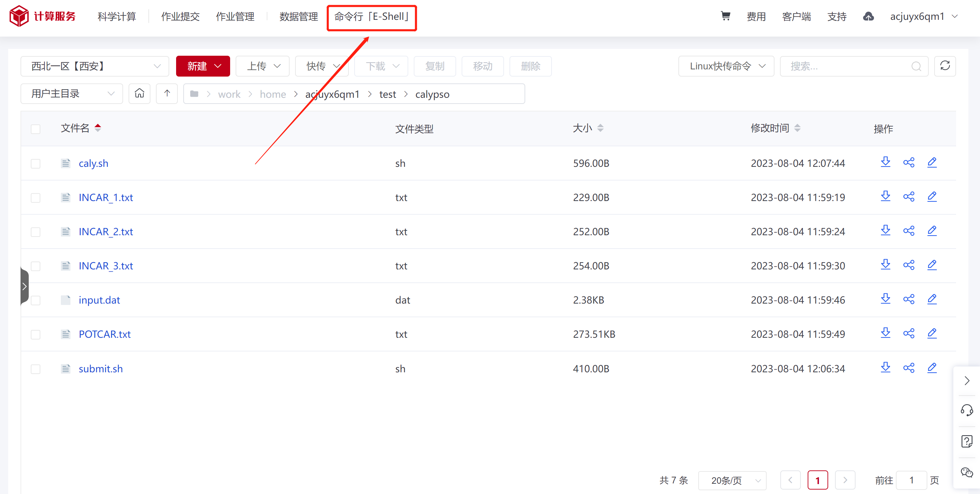This screenshot has height=494, width=980.
Task: Open the 20条/页 page size dropdown
Action: [732, 480]
